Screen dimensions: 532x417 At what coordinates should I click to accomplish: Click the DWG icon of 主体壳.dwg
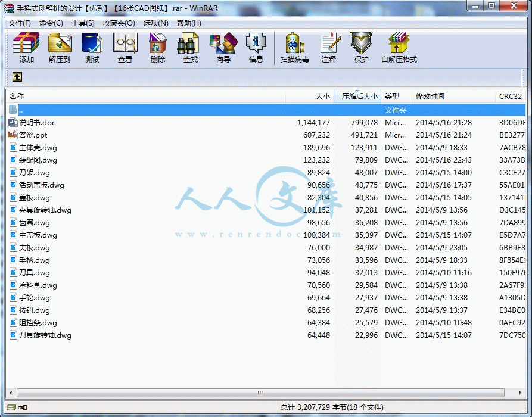point(13,148)
